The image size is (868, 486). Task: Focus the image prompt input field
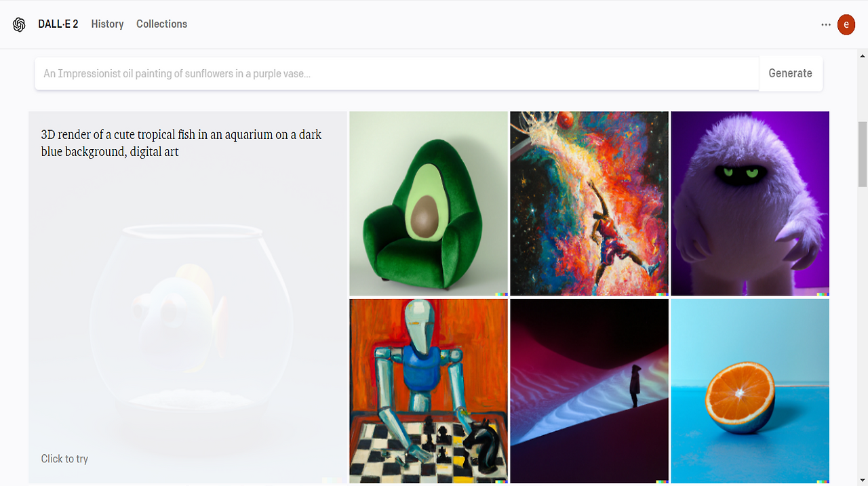(397, 73)
